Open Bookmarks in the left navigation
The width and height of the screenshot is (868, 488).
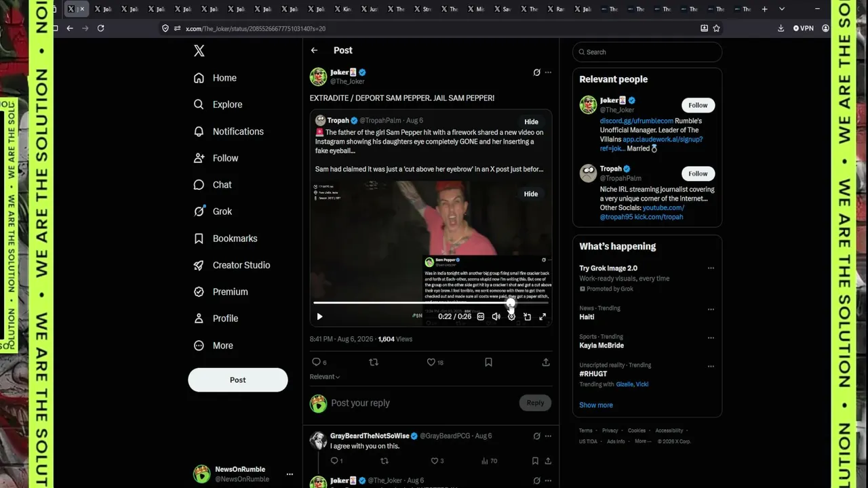click(225, 239)
